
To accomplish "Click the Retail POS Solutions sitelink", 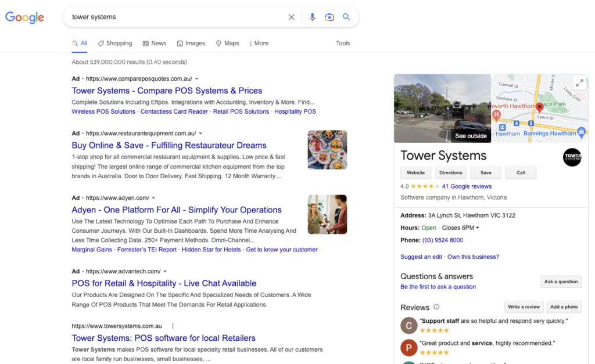I will (x=241, y=112).
